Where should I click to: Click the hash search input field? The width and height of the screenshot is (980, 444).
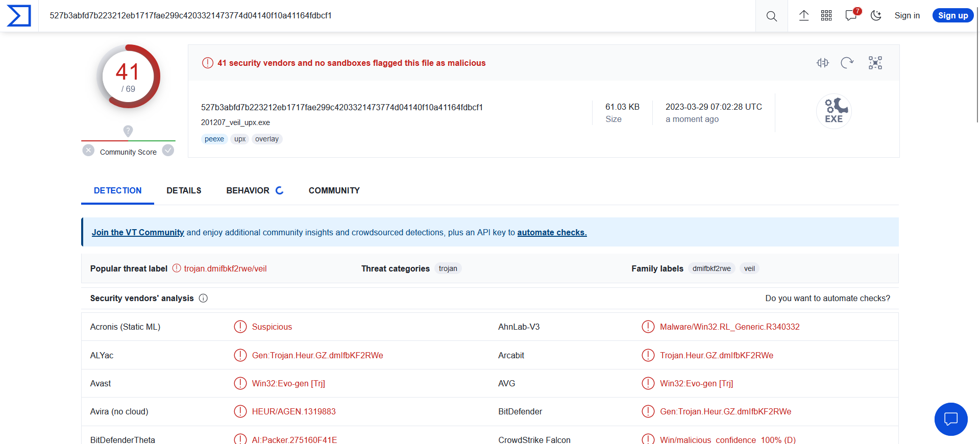point(397,16)
